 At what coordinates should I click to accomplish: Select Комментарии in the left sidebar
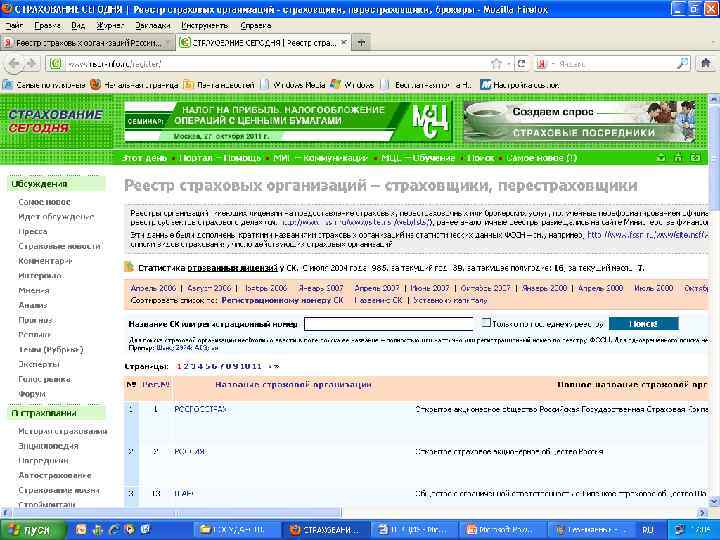point(45,261)
